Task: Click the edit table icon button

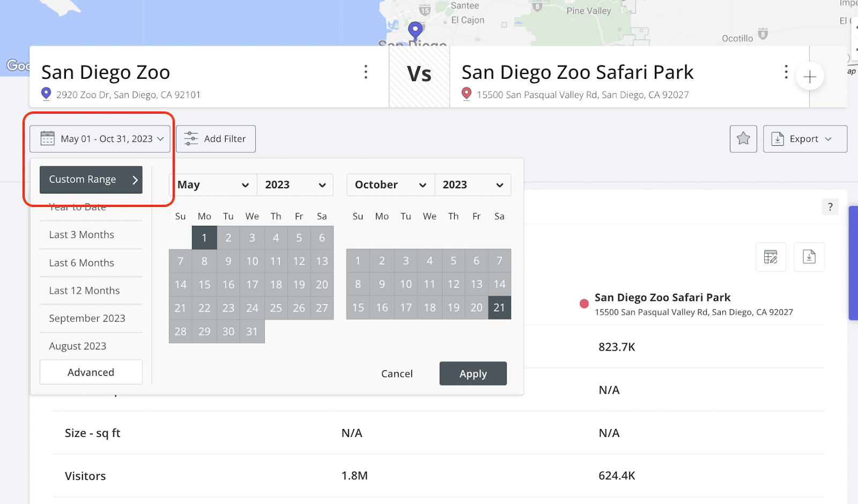Action: [x=771, y=257]
